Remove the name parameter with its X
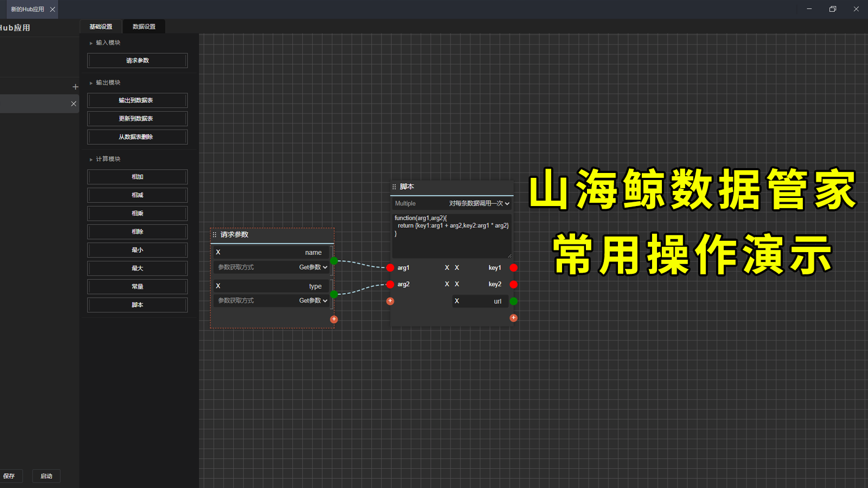 coord(218,252)
